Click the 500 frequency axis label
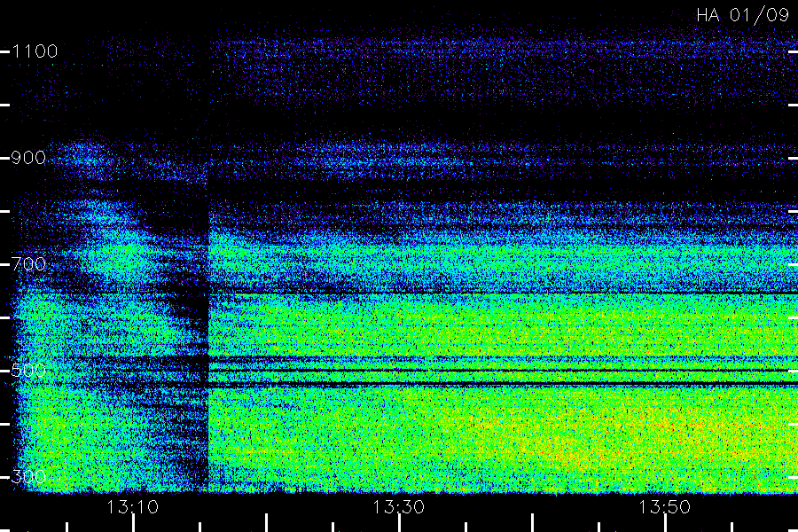Screen dimensions: 798x532 pos(28,371)
